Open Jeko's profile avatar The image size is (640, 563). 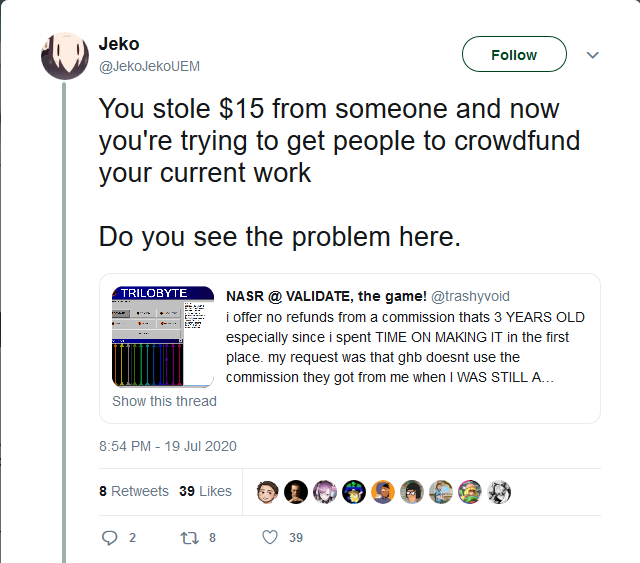tap(65, 56)
